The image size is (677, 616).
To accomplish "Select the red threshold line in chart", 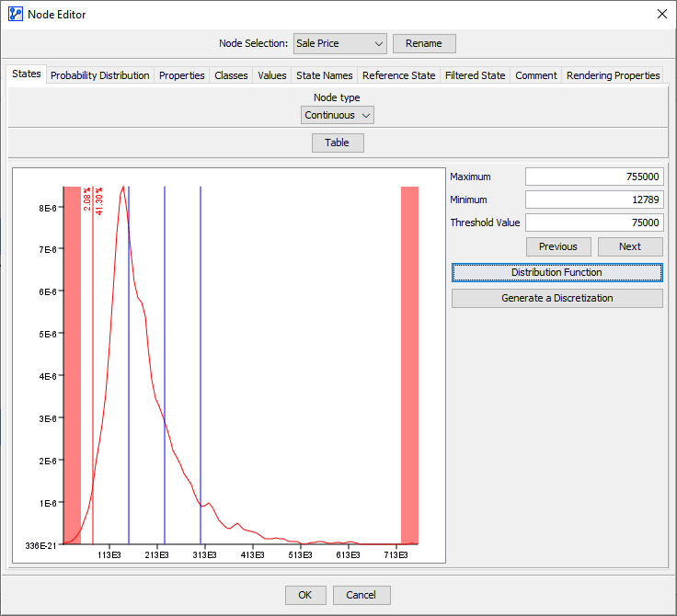I will (x=93, y=365).
